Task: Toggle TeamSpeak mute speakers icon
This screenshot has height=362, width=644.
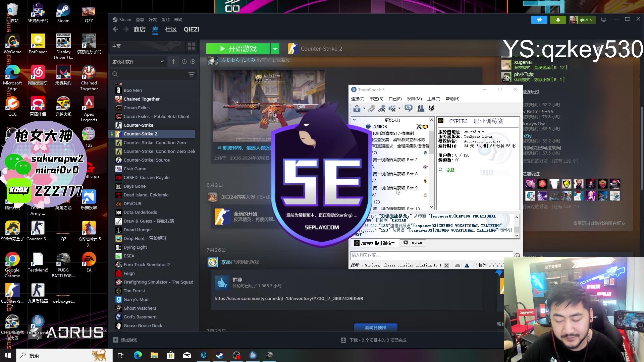Action: tap(392, 108)
